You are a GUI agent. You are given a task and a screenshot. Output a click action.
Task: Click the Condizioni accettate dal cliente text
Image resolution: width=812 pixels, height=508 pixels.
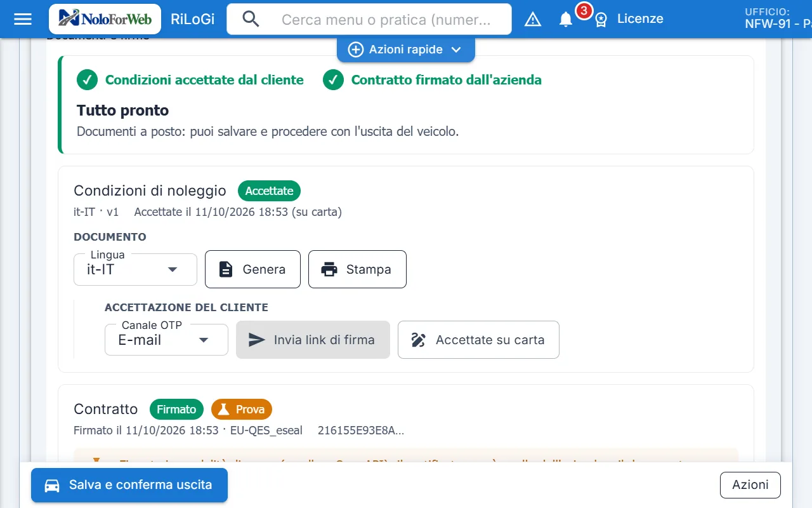click(x=204, y=80)
